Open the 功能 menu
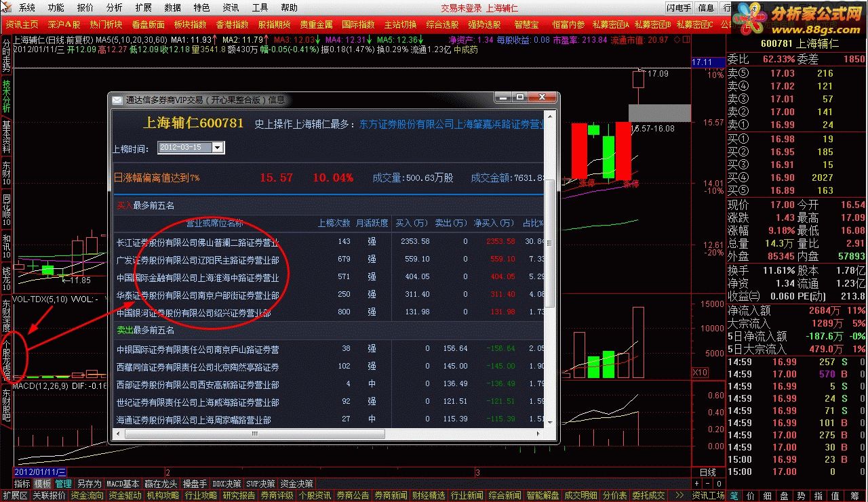 [56, 7]
